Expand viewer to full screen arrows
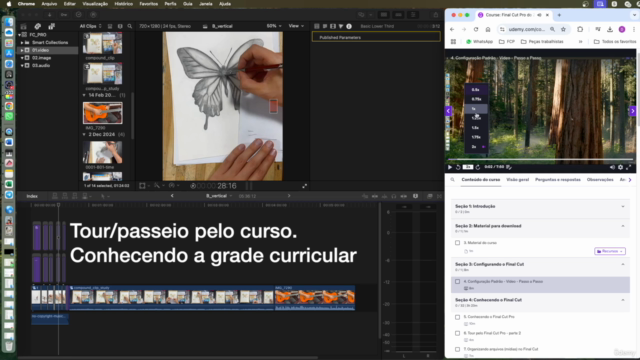This screenshot has height=360, width=640. tap(304, 186)
